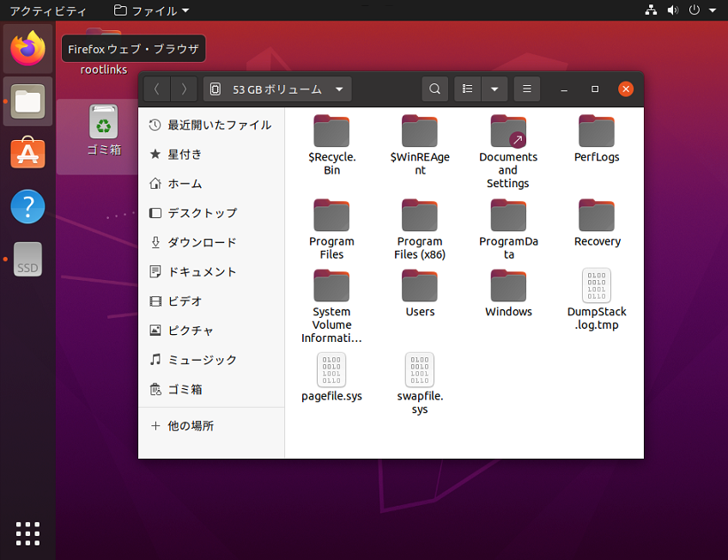
Task: Open the rootlinks desktop folder
Action: tap(104, 70)
